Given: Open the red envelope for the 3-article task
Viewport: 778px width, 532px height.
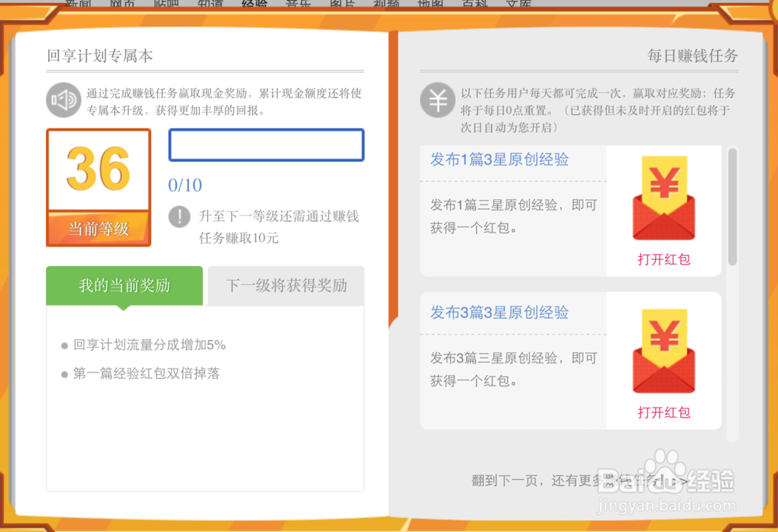Looking at the screenshot, I should pyautogui.click(x=664, y=350).
